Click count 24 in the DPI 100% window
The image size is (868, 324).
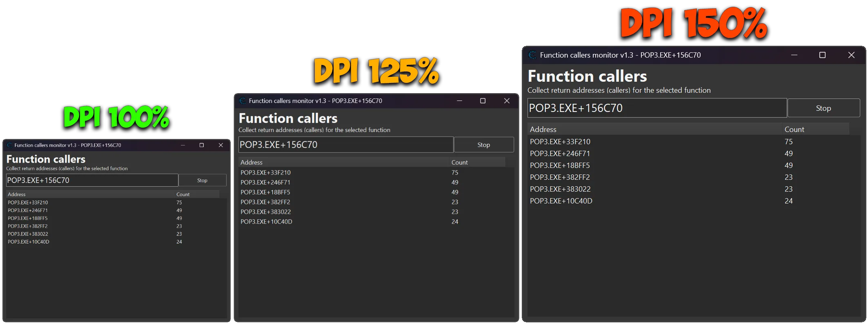[x=179, y=242]
